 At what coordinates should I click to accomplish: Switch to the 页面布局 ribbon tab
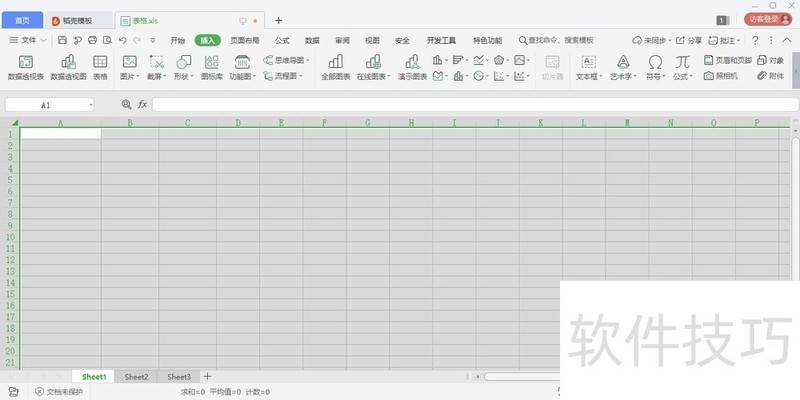(244, 40)
